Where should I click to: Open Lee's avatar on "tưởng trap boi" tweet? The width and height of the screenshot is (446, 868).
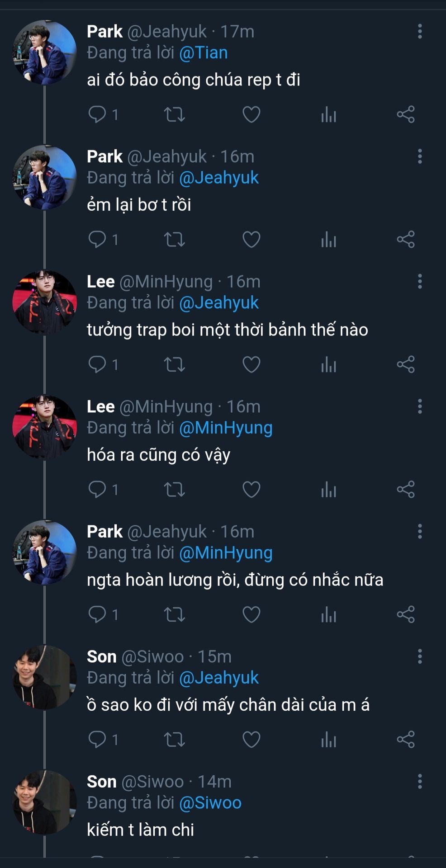[44, 302]
